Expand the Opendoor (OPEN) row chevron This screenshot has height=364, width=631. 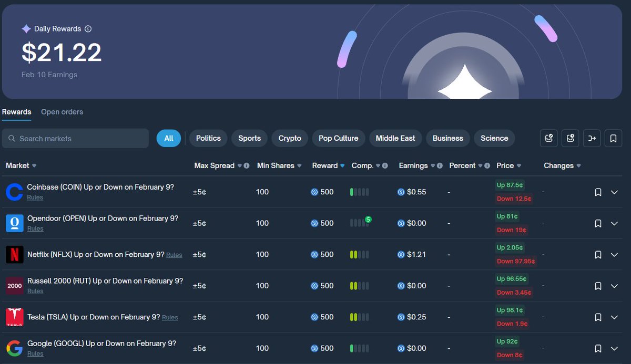(614, 223)
